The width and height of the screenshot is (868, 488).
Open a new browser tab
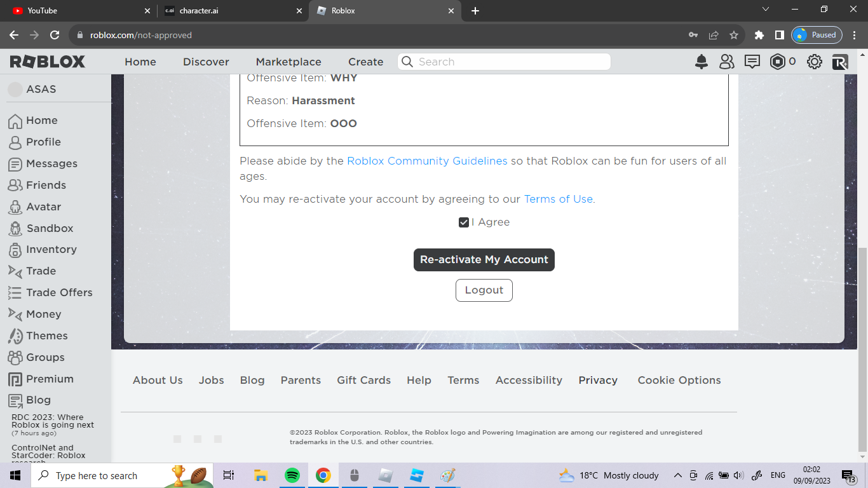(475, 11)
